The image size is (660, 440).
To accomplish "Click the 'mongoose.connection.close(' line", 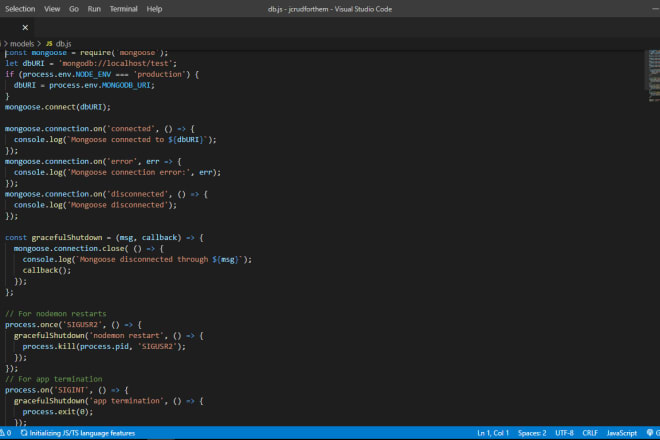I will (88, 248).
